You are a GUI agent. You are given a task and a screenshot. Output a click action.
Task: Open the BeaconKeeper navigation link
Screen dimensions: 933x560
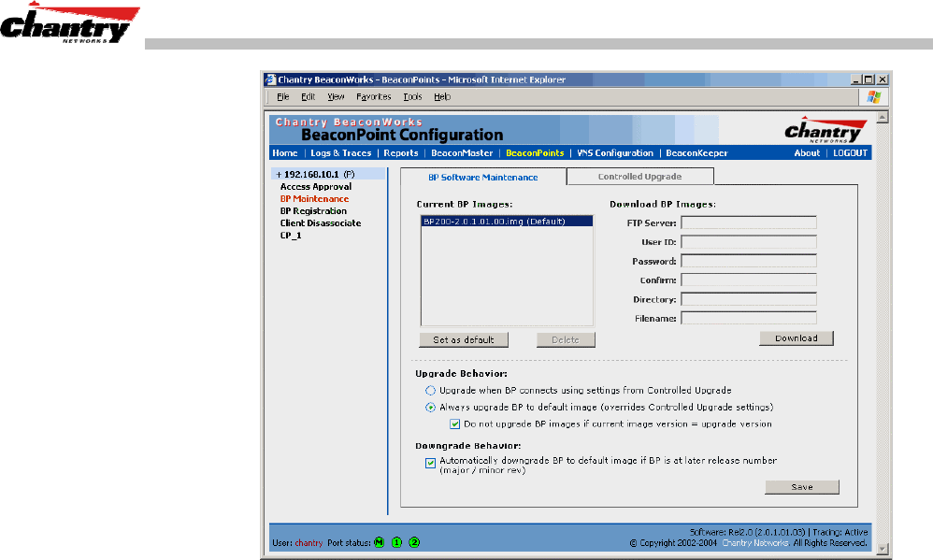[696, 153]
